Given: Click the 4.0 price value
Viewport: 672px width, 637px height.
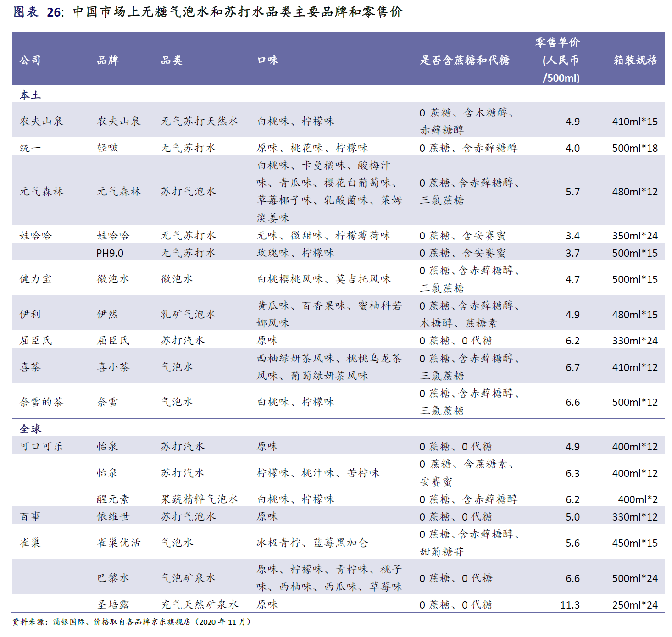Looking at the screenshot, I should point(572,148).
